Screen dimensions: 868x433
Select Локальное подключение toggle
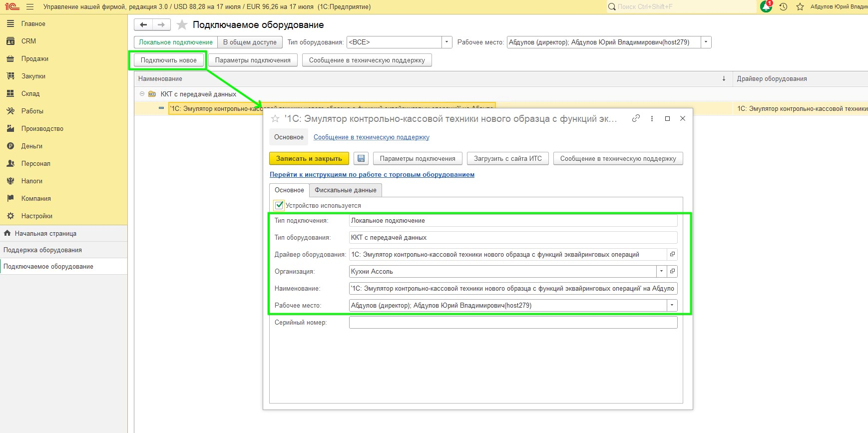(176, 42)
